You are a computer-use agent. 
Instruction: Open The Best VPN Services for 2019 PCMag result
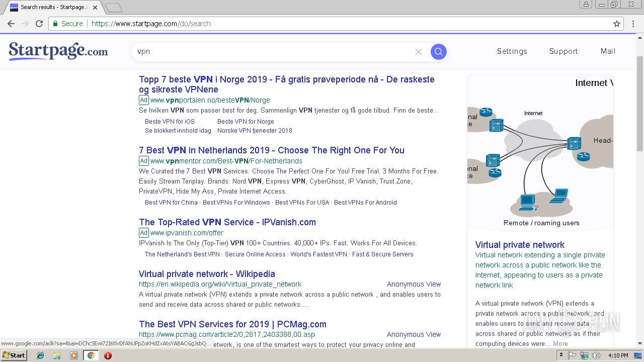point(232,324)
